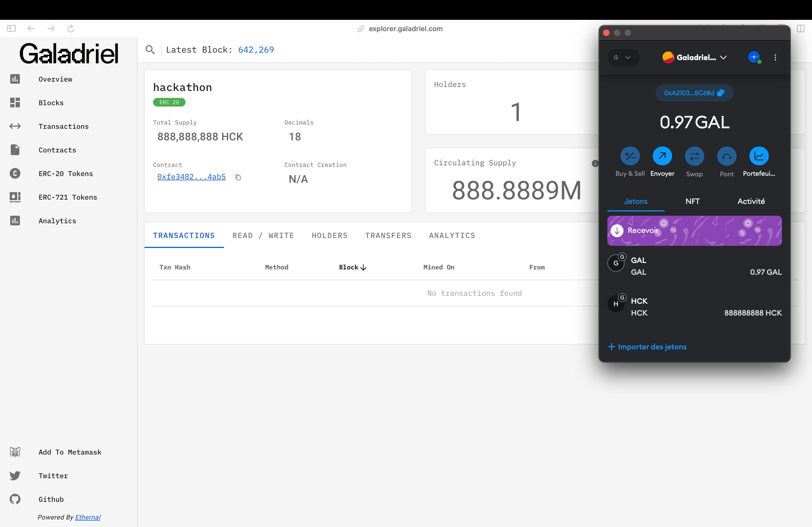The height and width of the screenshot is (527, 812).
Task: Click the Pont bridge icon
Action: [727, 156]
